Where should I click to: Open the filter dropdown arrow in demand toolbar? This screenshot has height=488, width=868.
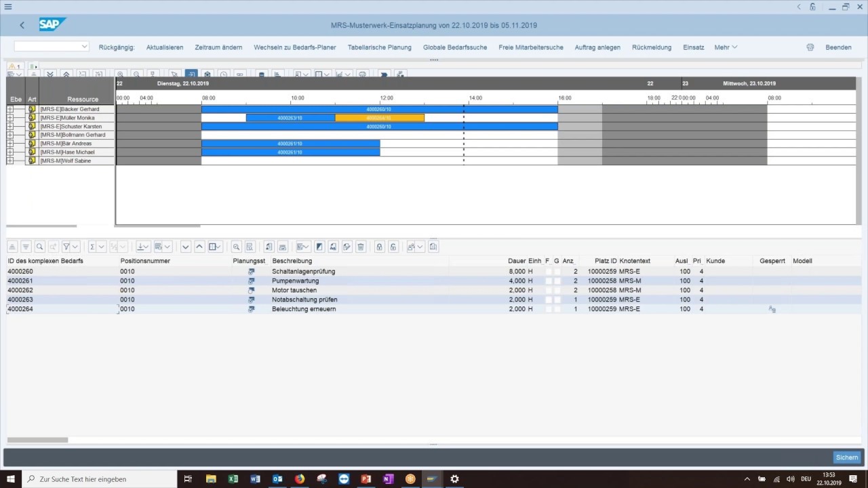pos(75,247)
